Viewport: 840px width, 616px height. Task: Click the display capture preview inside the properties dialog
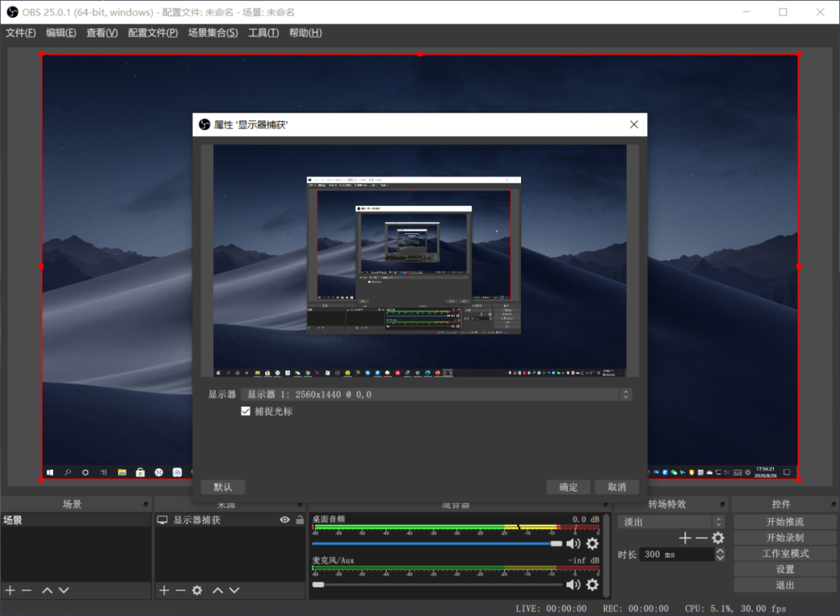point(419,261)
